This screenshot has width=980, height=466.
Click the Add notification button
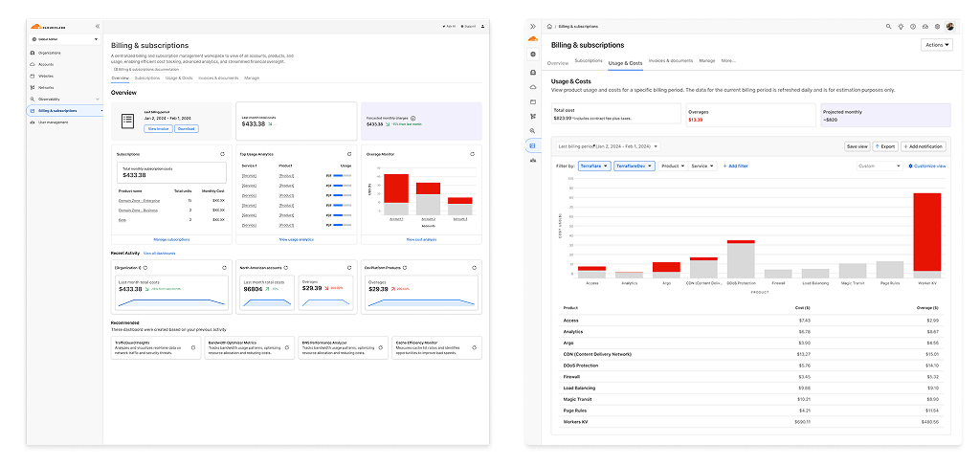924,146
